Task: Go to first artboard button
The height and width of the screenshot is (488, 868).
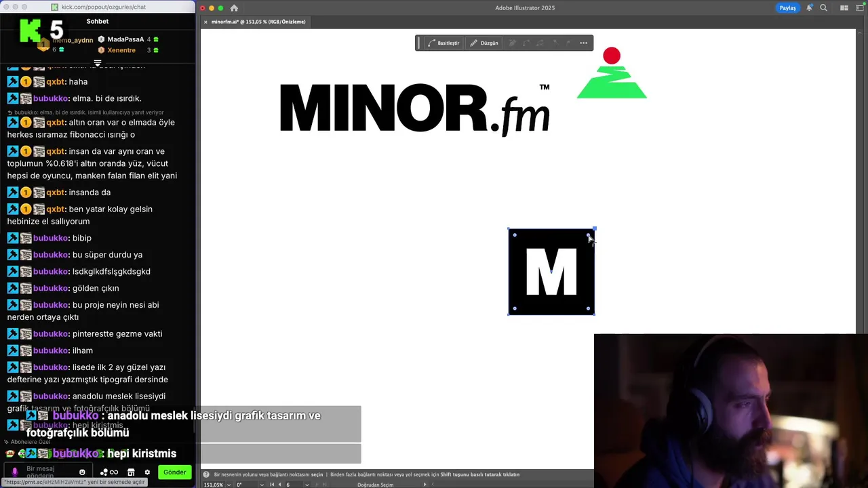Action: [x=272, y=485]
